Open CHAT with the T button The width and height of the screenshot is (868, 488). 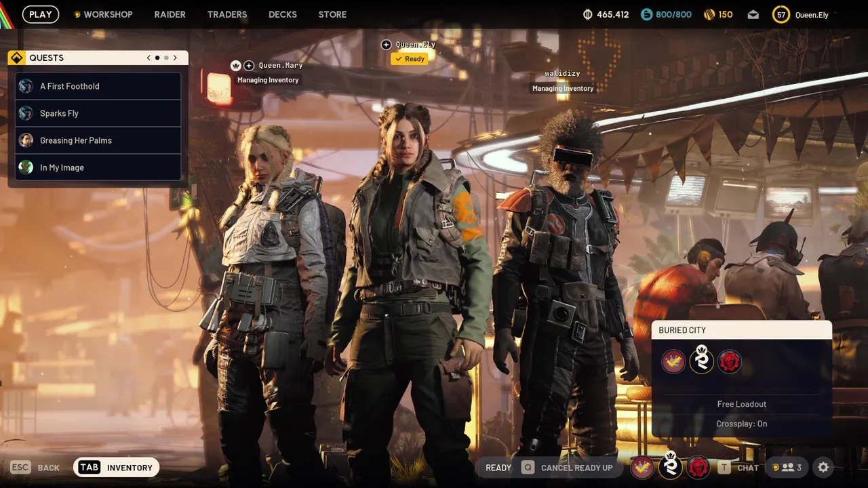point(740,468)
